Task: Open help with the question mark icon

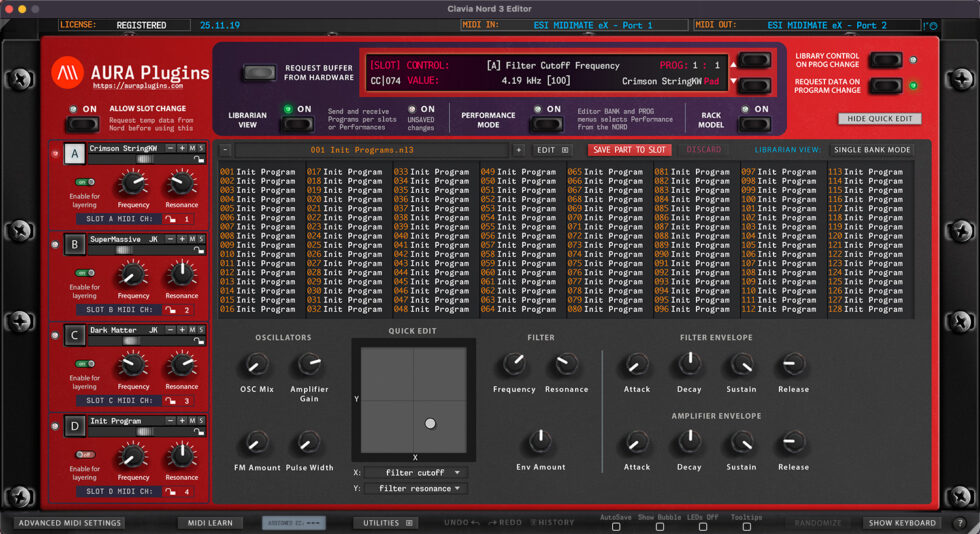Action: tap(960, 523)
